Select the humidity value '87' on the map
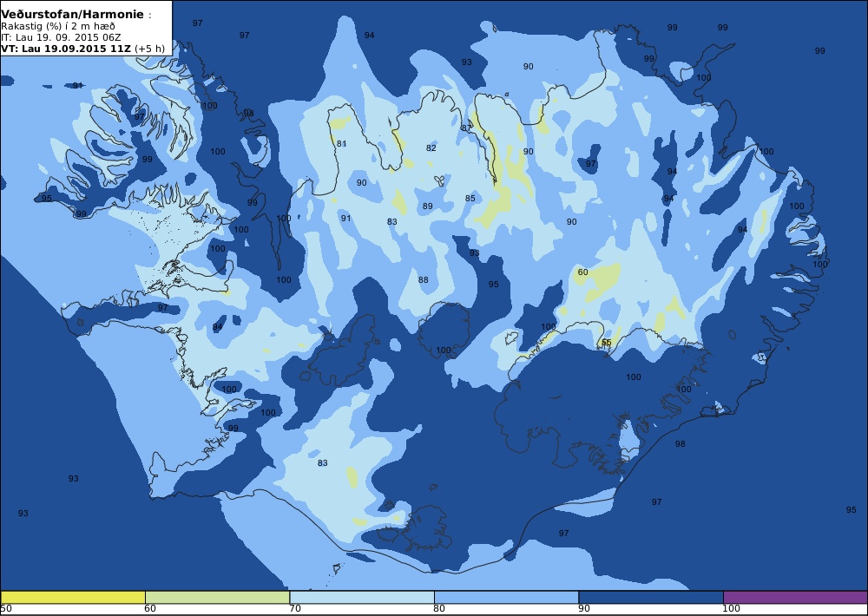868x616 pixels. tap(466, 128)
